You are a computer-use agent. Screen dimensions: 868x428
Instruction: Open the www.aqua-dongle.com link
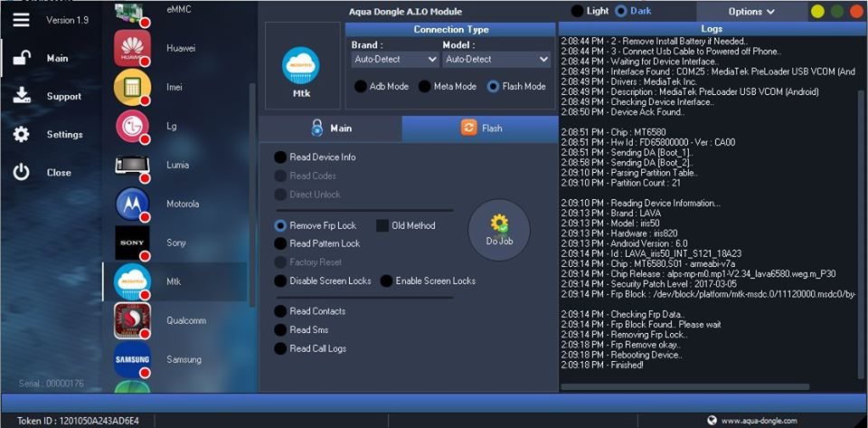click(x=759, y=421)
